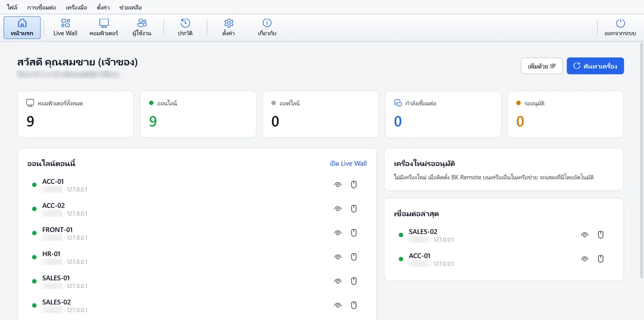View SALES-02 in recent connections
This screenshot has height=320, width=644.
point(585,235)
